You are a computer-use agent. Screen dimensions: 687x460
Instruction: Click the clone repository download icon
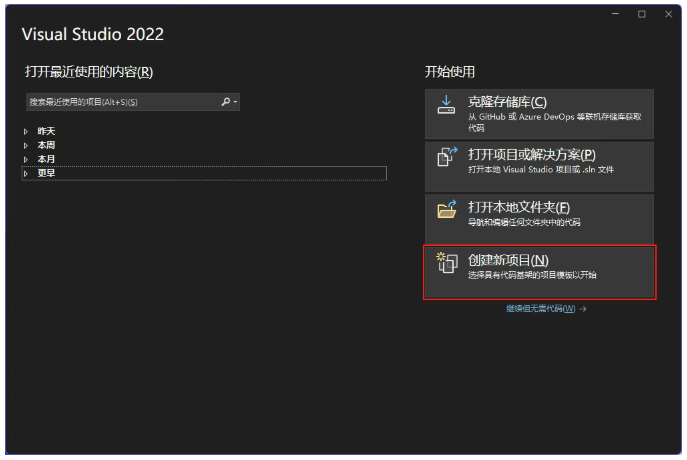(x=446, y=105)
